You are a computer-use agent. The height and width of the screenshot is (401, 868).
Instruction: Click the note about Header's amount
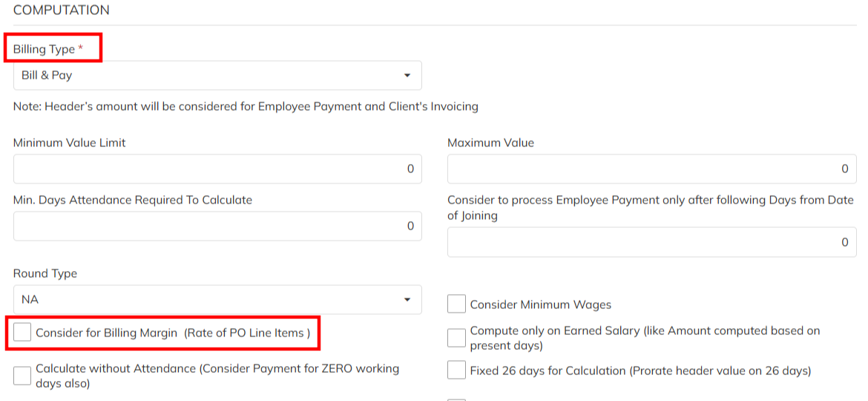tap(246, 106)
